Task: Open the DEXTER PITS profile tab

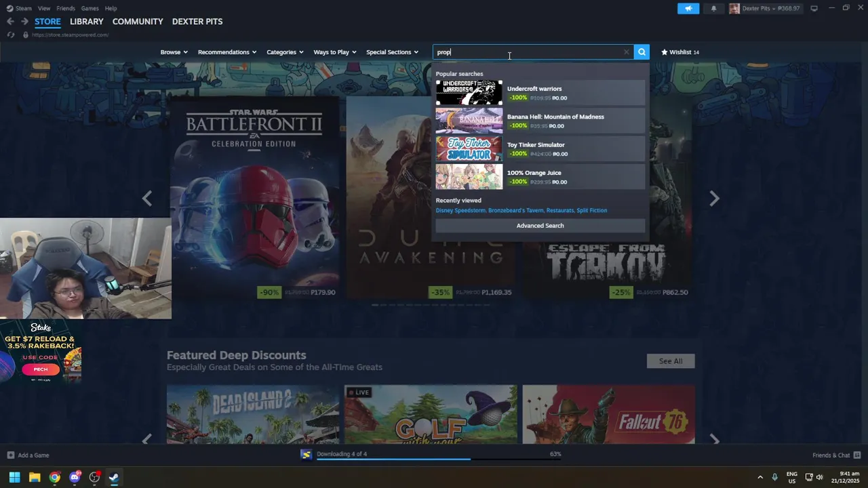Action: (x=197, y=22)
